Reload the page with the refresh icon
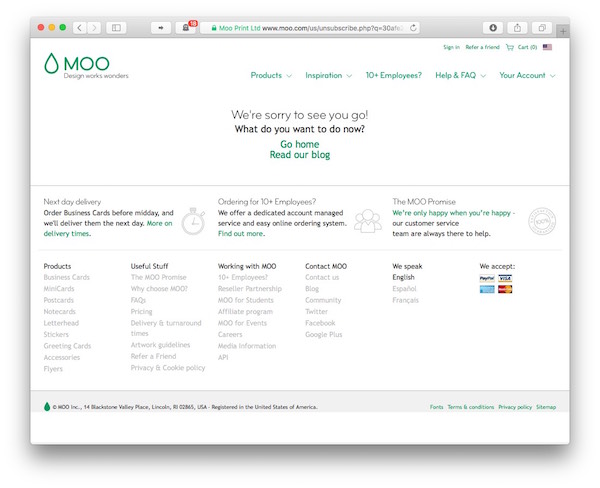The height and width of the screenshot is (488, 600). coord(413,28)
